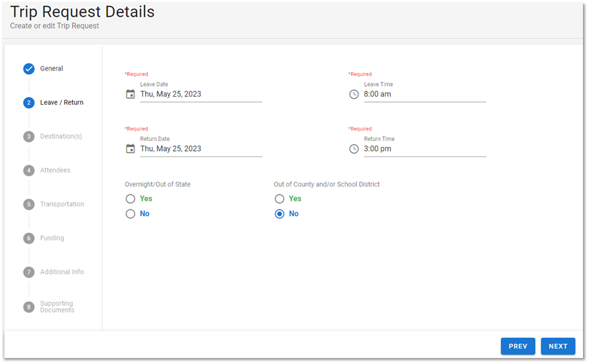Click the NEXT button
The height and width of the screenshot is (364, 589).
(x=558, y=347)
